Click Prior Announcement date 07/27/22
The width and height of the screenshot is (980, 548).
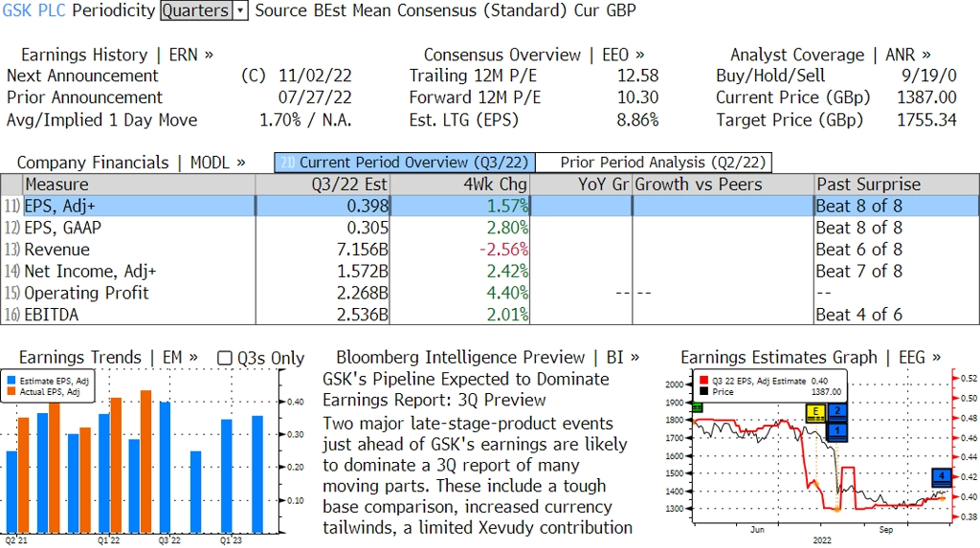coord(315,98)
